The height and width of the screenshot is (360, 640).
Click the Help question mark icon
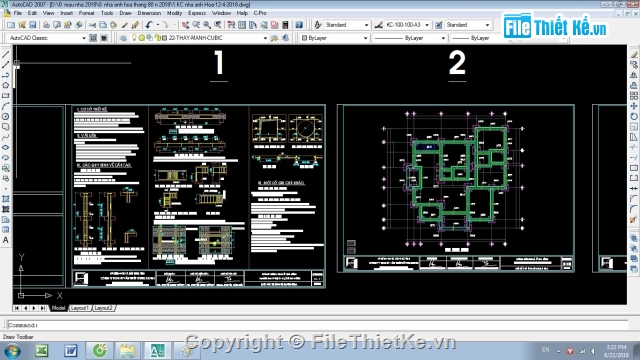click(x=299, y=25)
